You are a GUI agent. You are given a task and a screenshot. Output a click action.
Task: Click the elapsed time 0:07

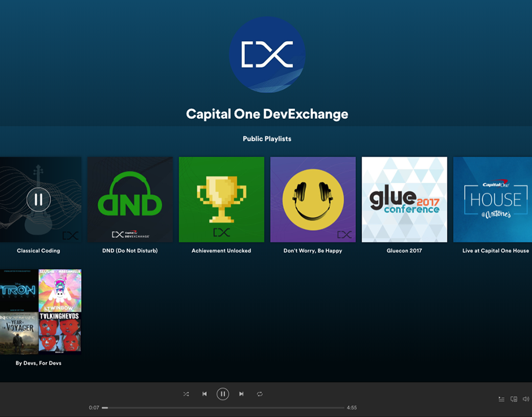coord(94,408)
